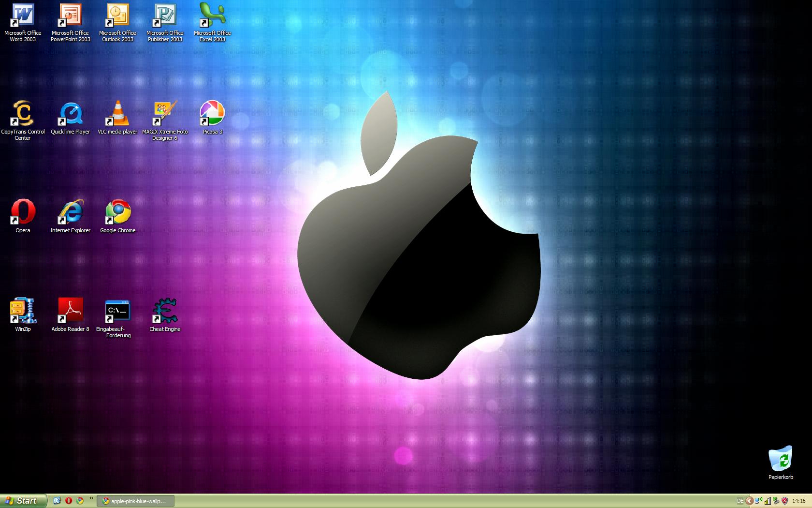Click the Picasa 3 desktop shortcut
Image resolution: width=812 pixels, height=508 pixels.
[212, 118]
